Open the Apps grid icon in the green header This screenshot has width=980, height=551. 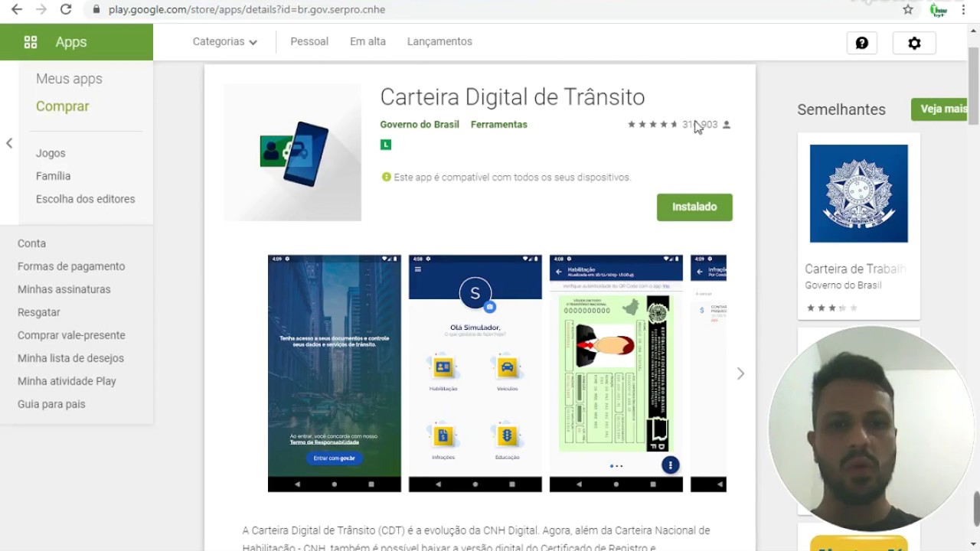click(31, 42)
